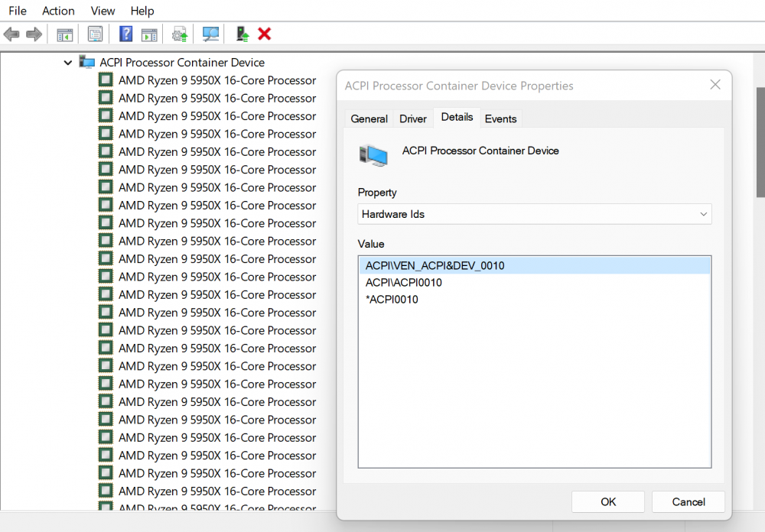Switch to the Driver tab

click(x=413, y=119)
